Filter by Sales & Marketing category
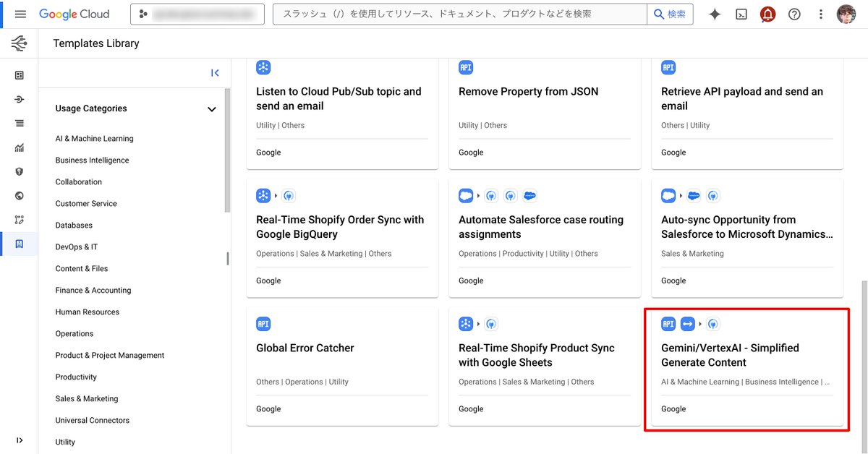 click(86, 399)
